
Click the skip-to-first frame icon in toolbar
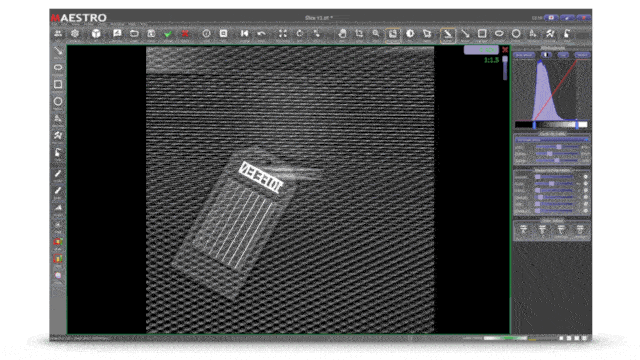click(x=244, y=33)
